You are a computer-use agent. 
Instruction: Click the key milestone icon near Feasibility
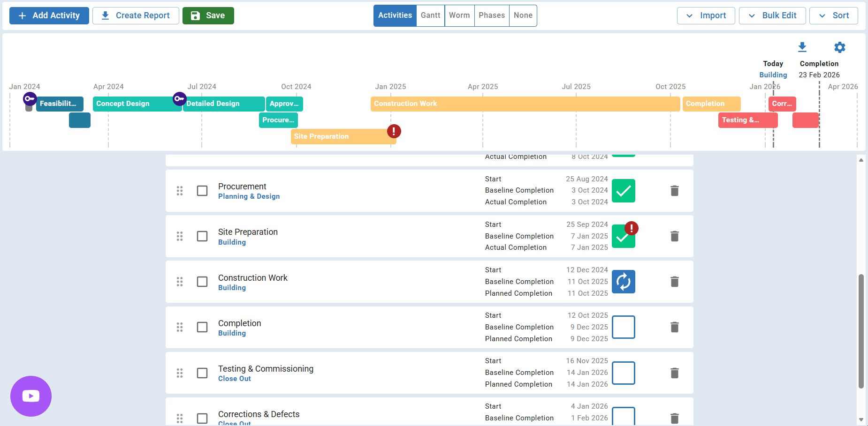click(x=30, y=99)
